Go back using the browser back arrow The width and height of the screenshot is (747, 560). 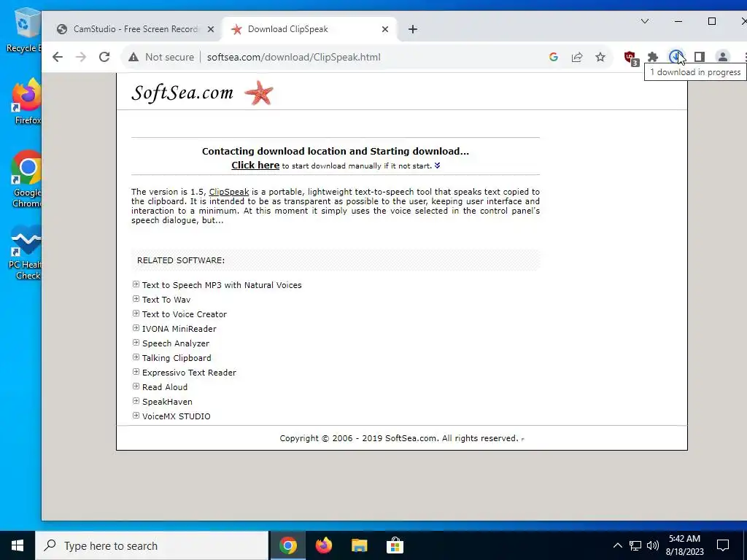click(58, 57)
